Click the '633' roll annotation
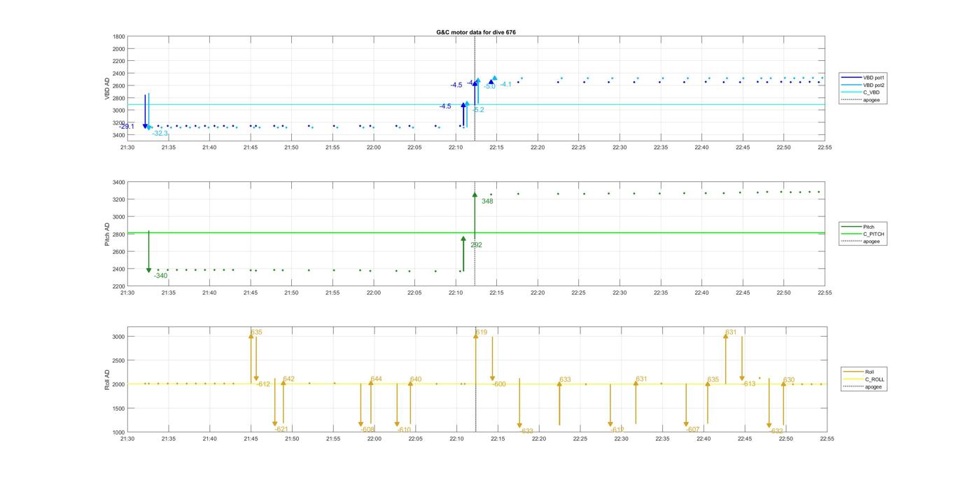The image size is (980, 485). point(565,380)
